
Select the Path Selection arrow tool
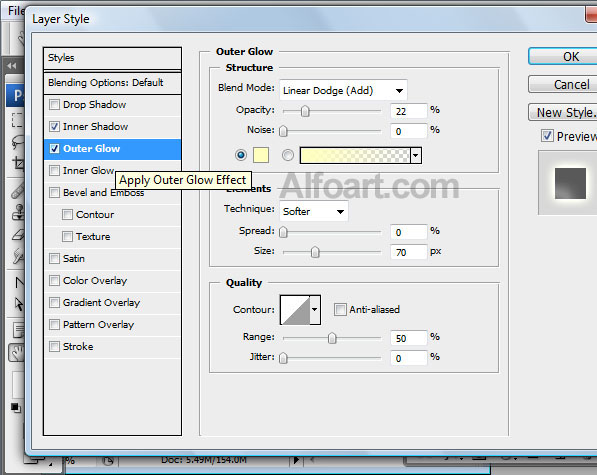[x=18, y=304]
